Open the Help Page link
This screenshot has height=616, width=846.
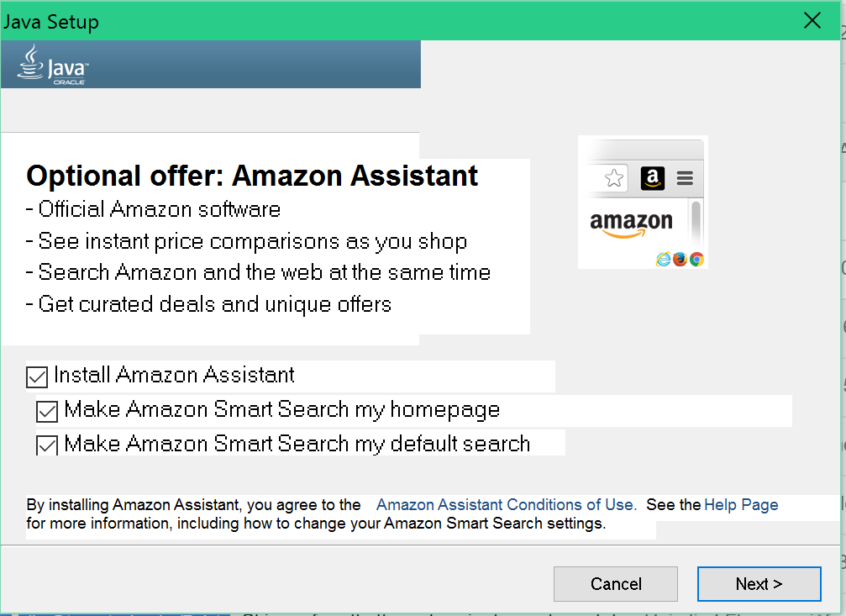tap(741, 505)
